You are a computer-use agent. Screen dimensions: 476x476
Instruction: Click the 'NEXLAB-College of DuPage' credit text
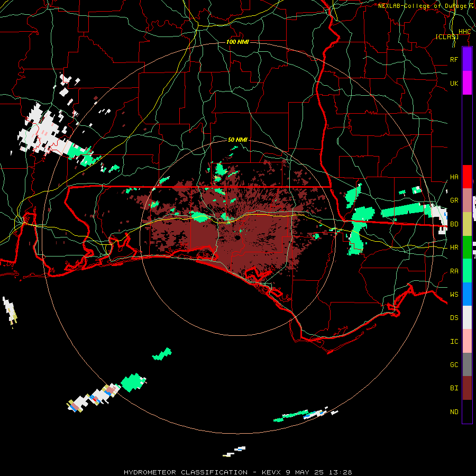(422, 6)
